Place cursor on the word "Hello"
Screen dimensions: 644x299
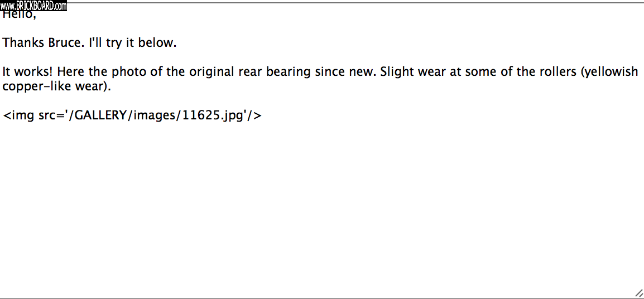click(18, 16)
